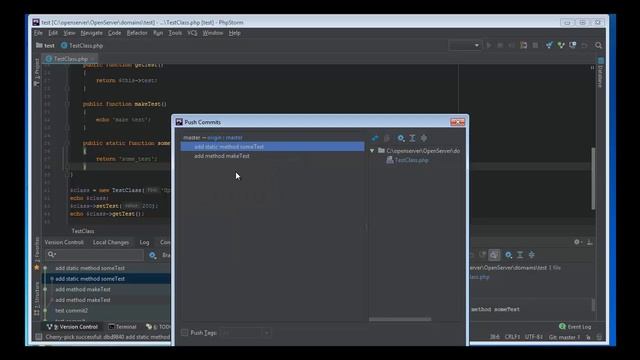The width and height of the screenshot is (640, 360).
Task: Click the test project breadcrumb
Action: point(45,46)
